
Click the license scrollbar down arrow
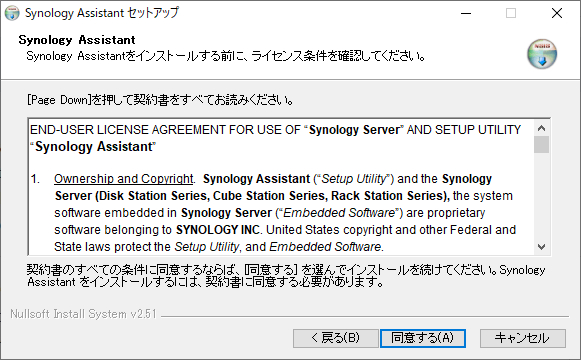pos(541,247)
